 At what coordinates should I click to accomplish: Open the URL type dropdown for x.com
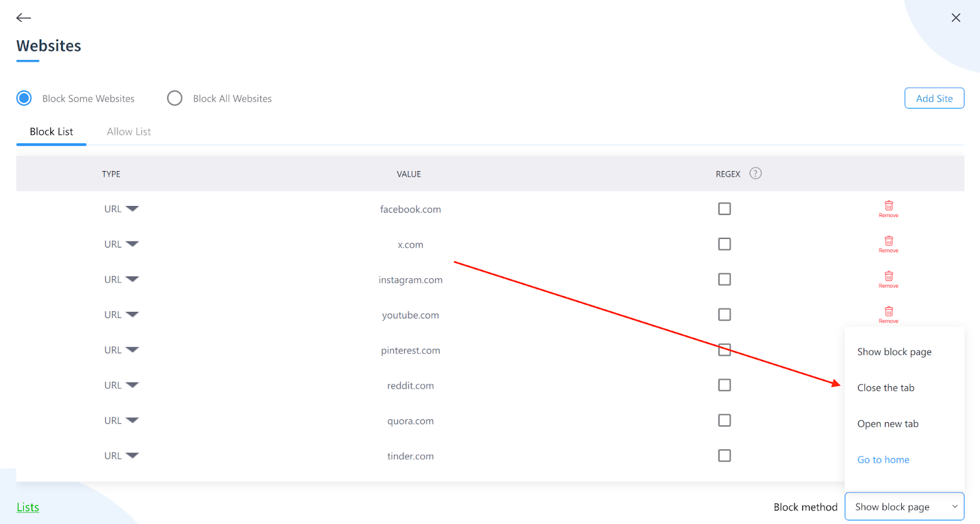[x=121, y=244]
